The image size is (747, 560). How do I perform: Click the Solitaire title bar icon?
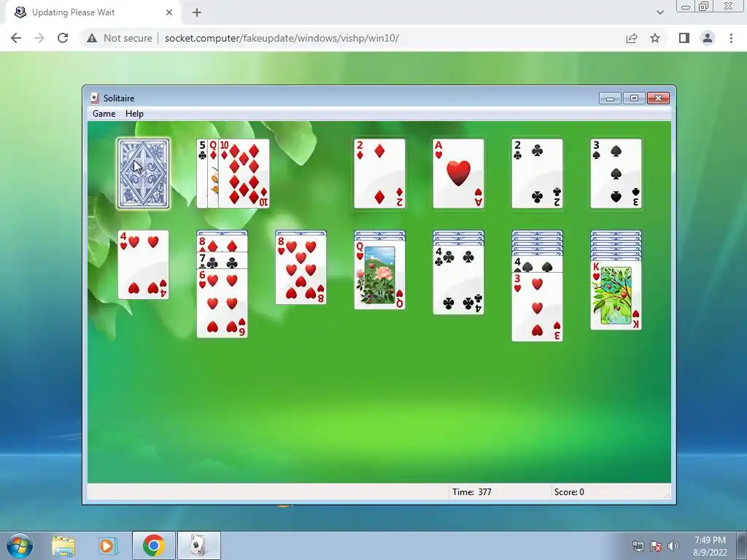point(94,98)
